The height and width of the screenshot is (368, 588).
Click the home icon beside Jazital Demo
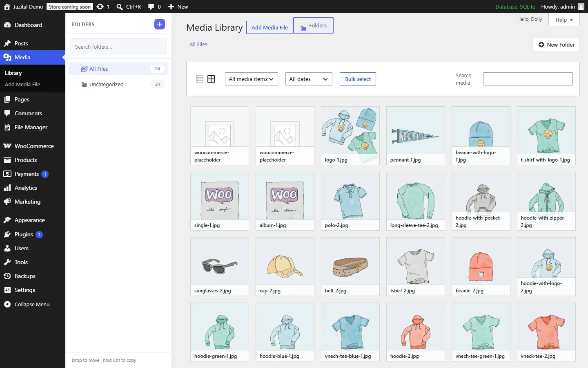[x=7, y=7]
